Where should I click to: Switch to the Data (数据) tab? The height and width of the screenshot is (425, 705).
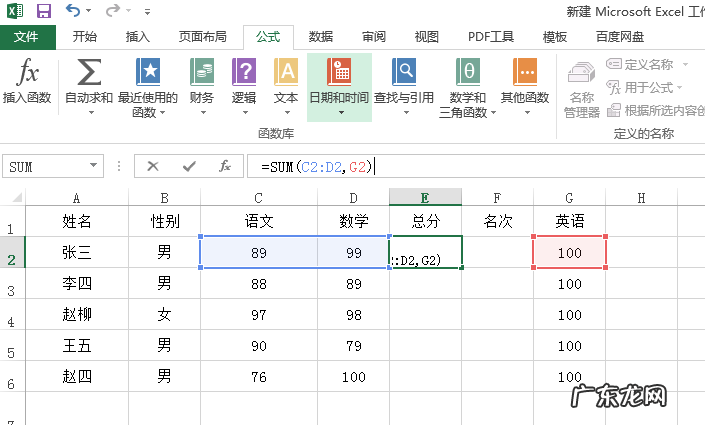(321, 37)
